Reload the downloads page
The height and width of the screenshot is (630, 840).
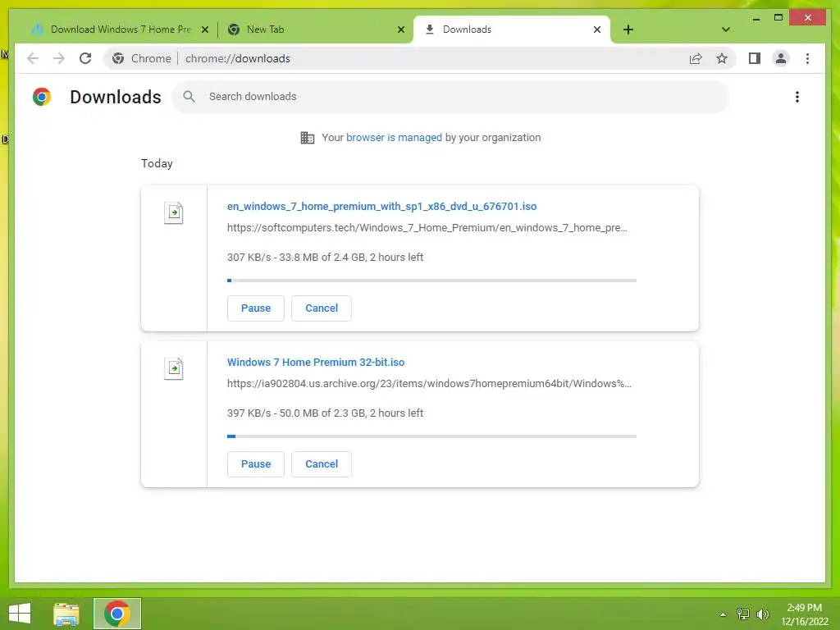point(85,58)
